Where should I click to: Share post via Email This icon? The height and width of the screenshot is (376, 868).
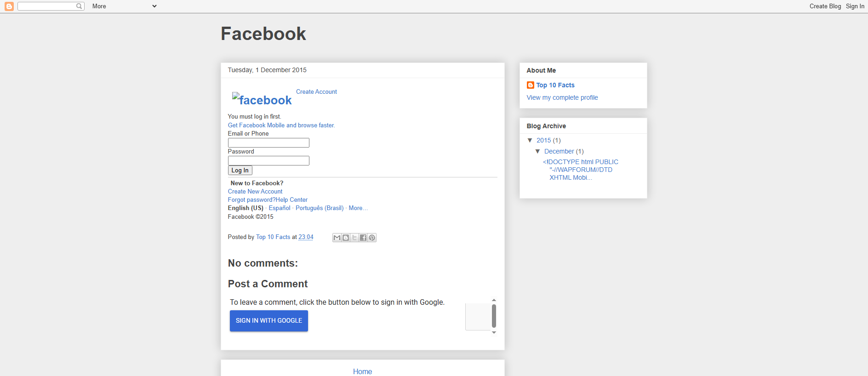[x=337, y=238]
